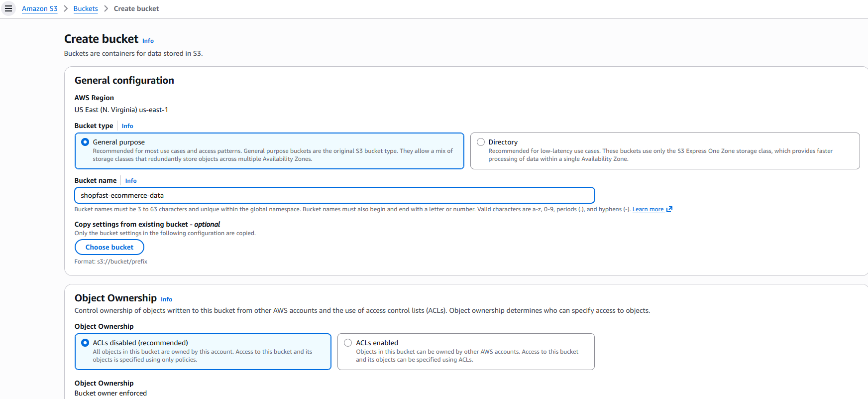This screenshot has height=399, width=868.
Task: Click the chevron before Create bucket breadcrumb
Action: pyautogui.click(x=106, y=8)
